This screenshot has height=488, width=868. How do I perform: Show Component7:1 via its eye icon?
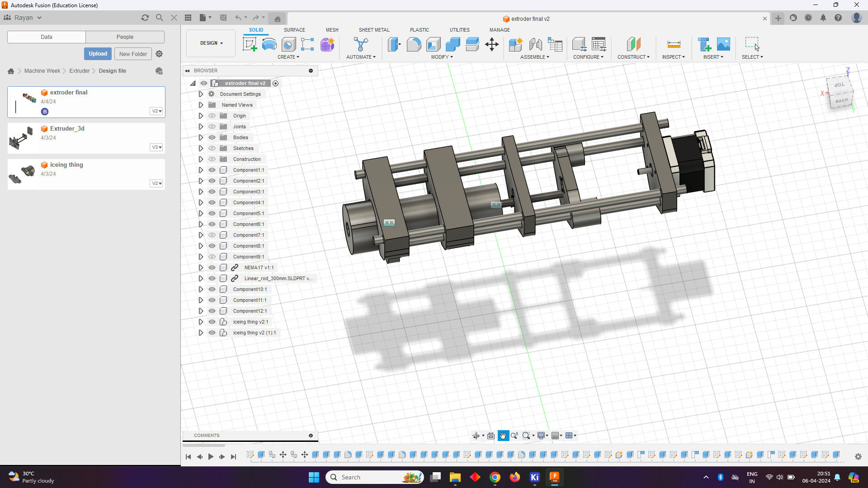212,235
